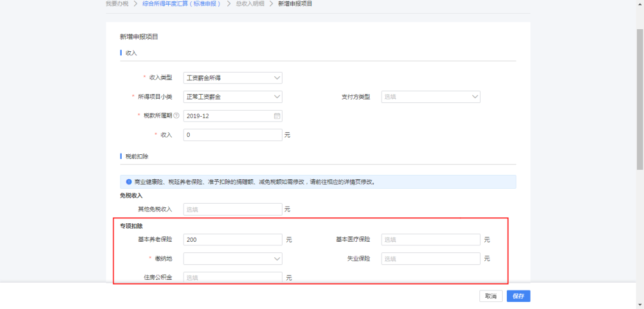The height and width of the screenshot is (309, 644).
Task: Go to 综合所得年度汇算 breadcrumb link
Action: click(x=182, y=4)
